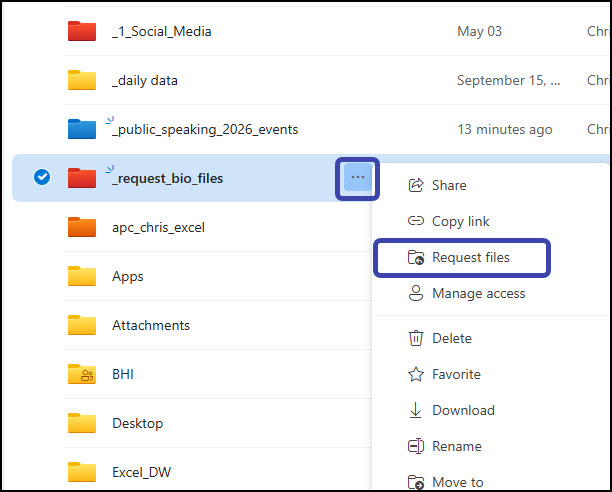Open the Attachments folder
This screenshot has height=492, width=612.
pos(151,325)
